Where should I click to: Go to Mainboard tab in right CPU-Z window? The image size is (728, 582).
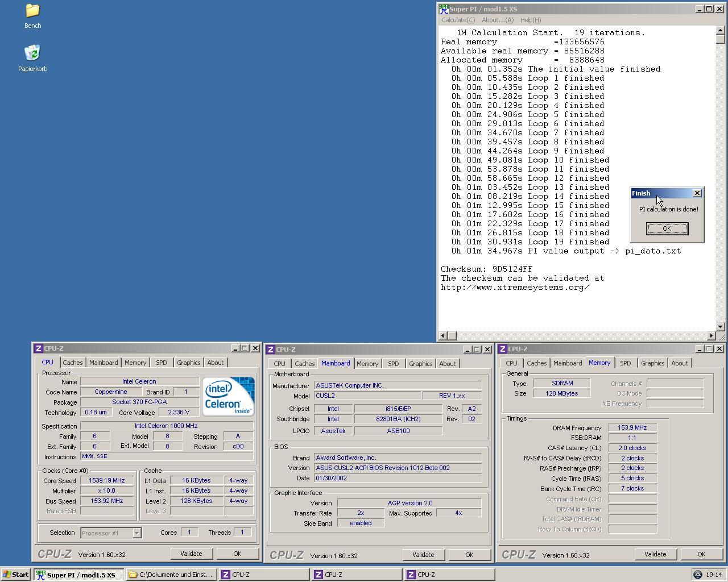(568, 363)
